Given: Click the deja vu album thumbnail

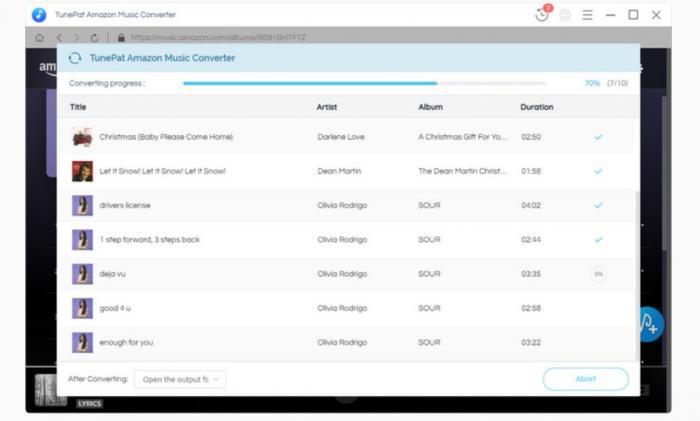Looking at the screenshot, I should [x=83, y=274].
